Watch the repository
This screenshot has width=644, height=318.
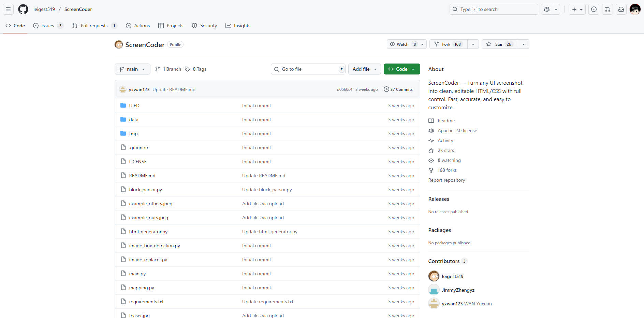tap(403, 44)
